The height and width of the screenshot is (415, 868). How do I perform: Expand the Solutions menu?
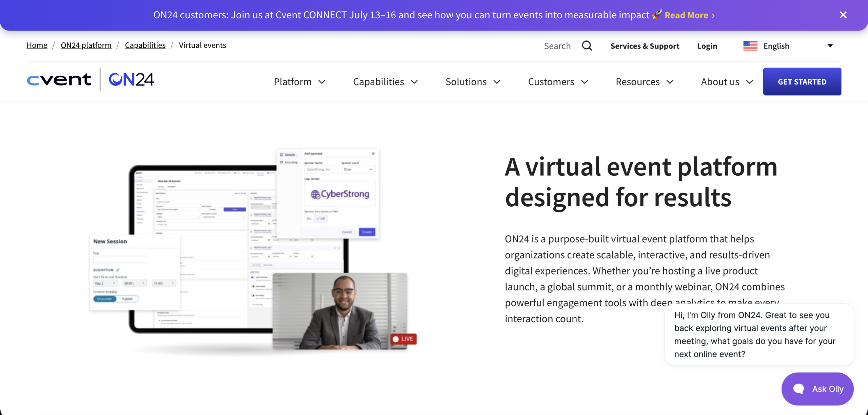point(473,82)
